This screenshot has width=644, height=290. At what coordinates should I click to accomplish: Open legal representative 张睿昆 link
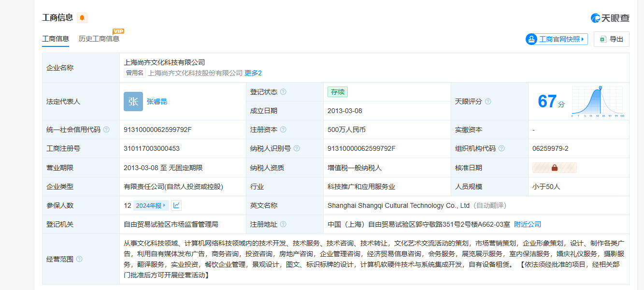tap(157, 101)
